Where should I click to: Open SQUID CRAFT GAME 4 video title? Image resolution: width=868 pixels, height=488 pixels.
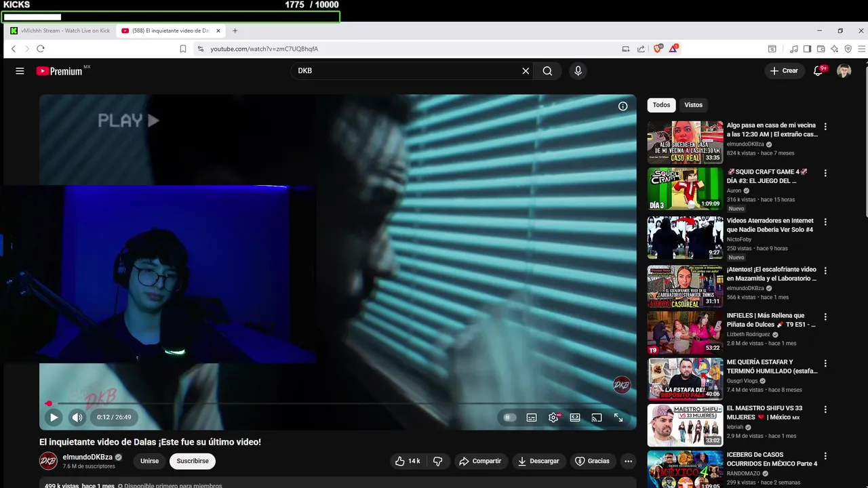(766, 176)
